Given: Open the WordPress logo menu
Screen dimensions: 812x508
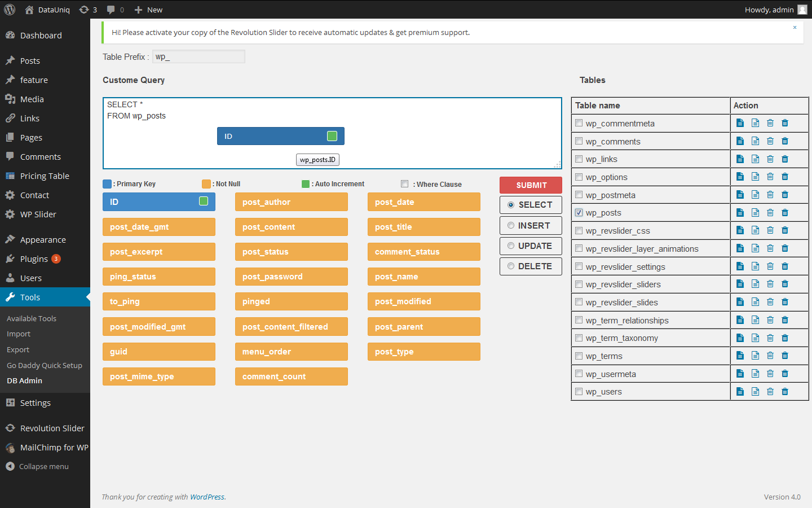Looking at the screenshot, I should pyautogui.click(x=10, y=10).
